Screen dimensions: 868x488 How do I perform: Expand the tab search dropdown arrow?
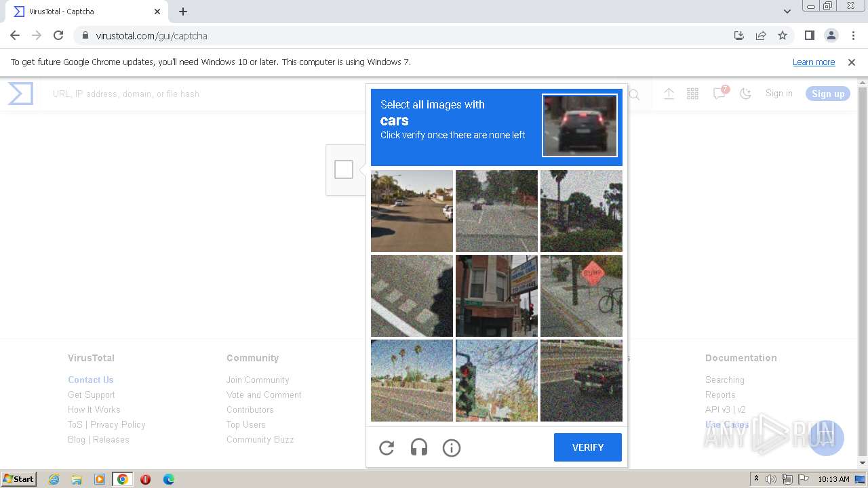coord(787,12)
